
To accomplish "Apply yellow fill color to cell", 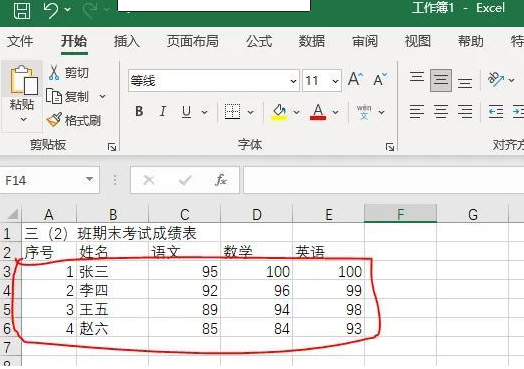I will tap(279, 112).
